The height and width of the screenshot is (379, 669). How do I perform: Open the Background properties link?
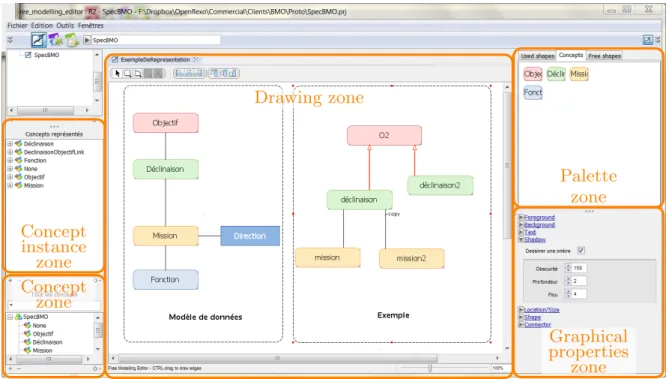(x=539, y=225)
